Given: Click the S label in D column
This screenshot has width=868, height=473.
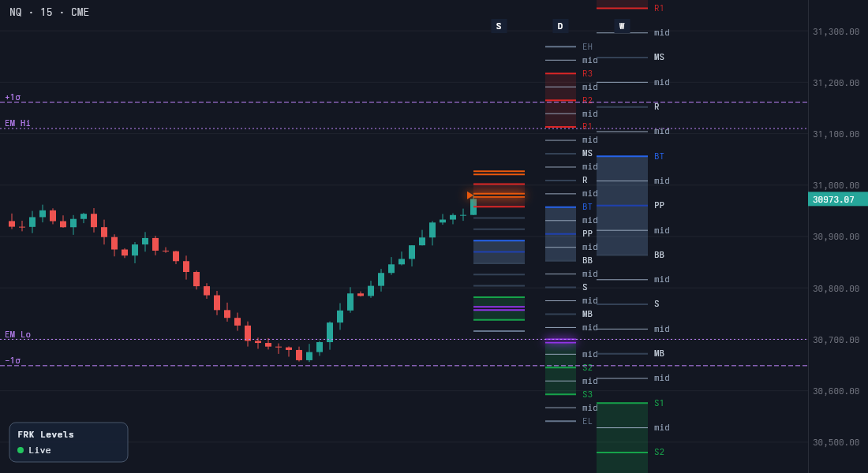Looking at the screenshot, I should [x=585, y=287].
